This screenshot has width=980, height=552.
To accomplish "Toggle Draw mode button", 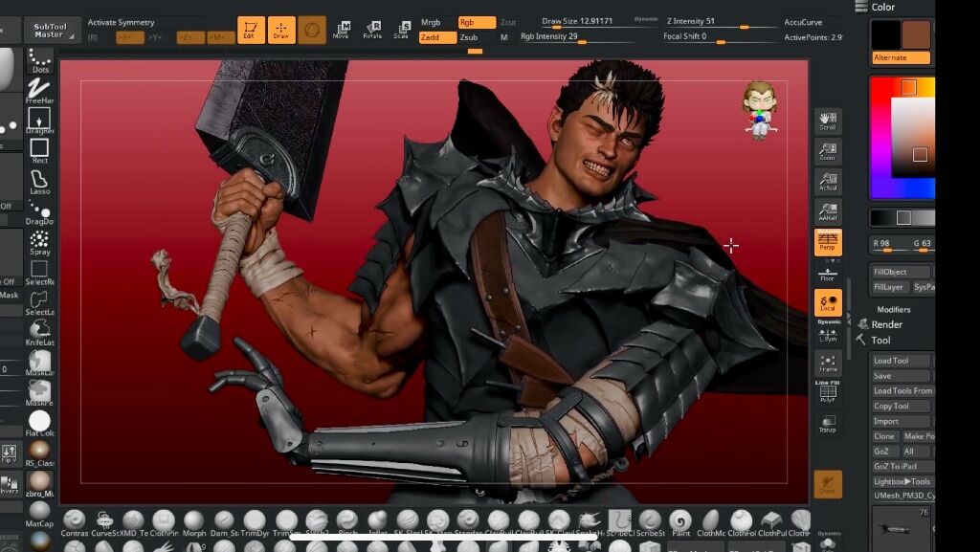I will [281, 30].
